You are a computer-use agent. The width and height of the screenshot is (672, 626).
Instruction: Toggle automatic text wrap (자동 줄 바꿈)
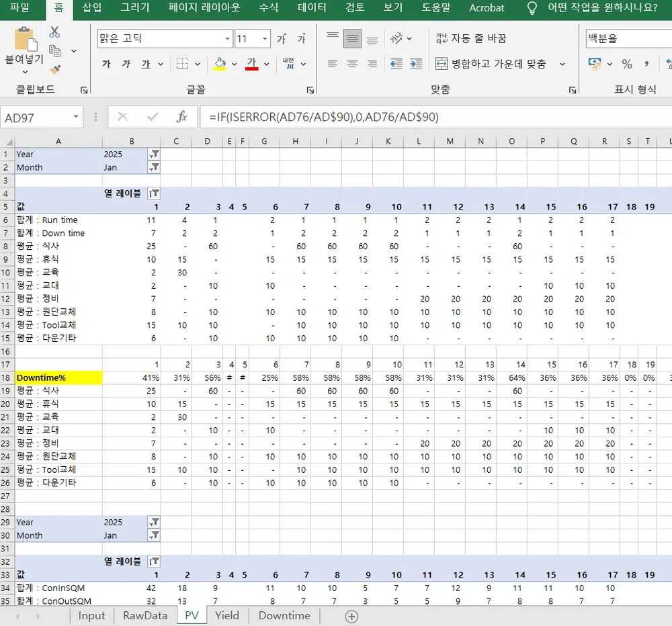(471, 39)
